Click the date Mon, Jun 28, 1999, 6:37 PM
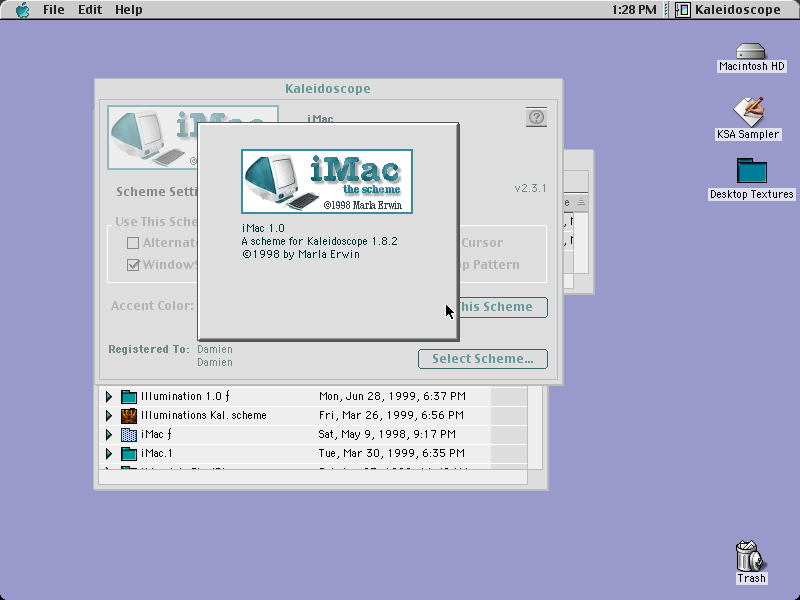Image resolution: width=800 pixels, height=600 pixels. pos(392,396)
